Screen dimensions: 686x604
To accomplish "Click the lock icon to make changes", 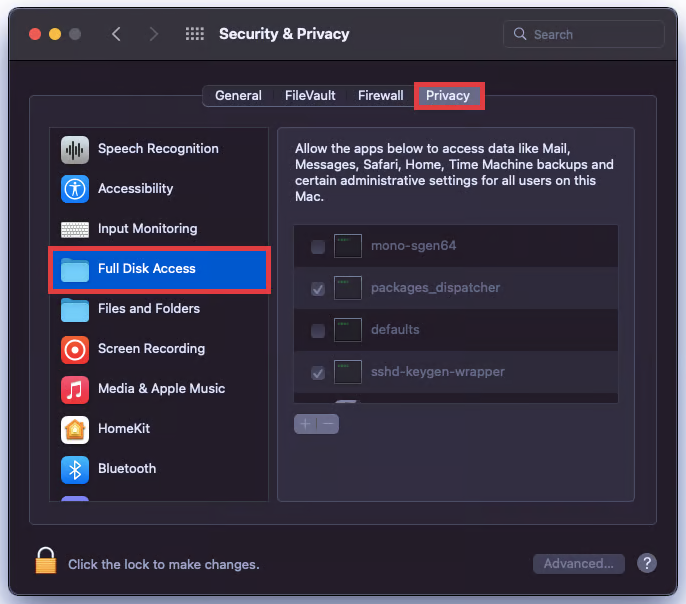I will pos(46,562).
